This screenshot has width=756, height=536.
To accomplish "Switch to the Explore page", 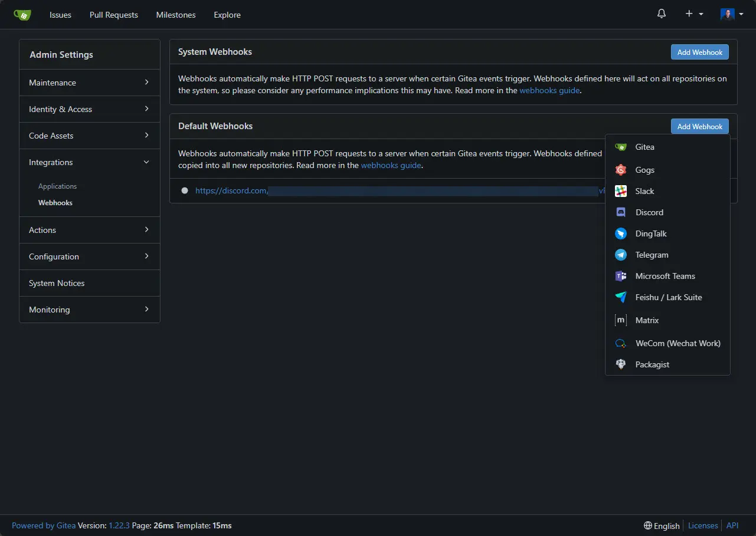I will (x=227, y=15).
